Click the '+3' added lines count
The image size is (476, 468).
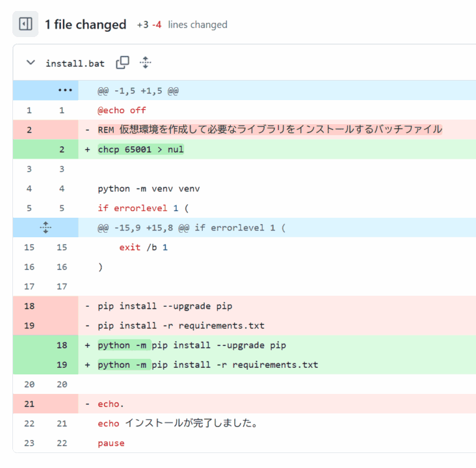pos(142,25)
